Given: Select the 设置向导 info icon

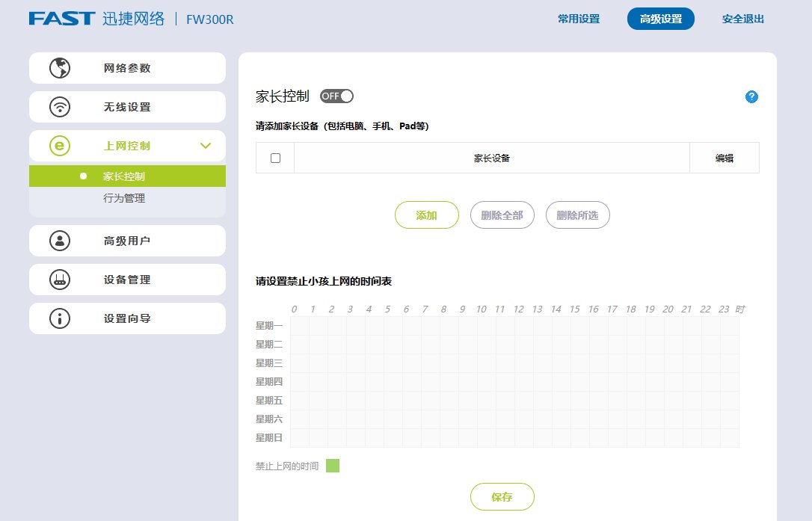Looking at the screenshot, I should click(58, 318).
